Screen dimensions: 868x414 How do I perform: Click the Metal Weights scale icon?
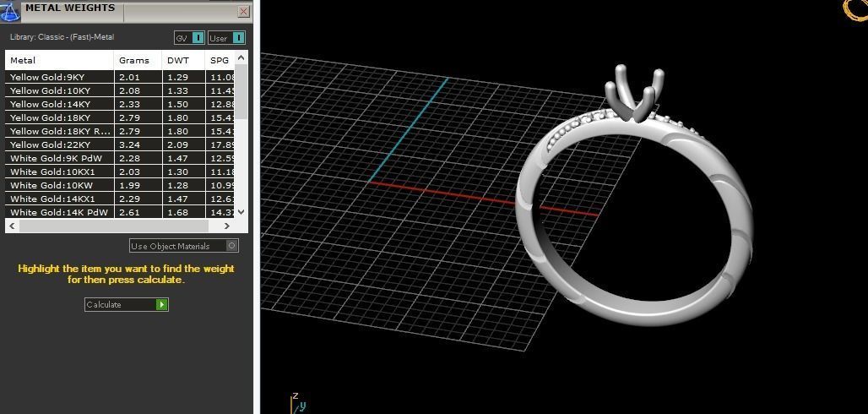[10, 11]
